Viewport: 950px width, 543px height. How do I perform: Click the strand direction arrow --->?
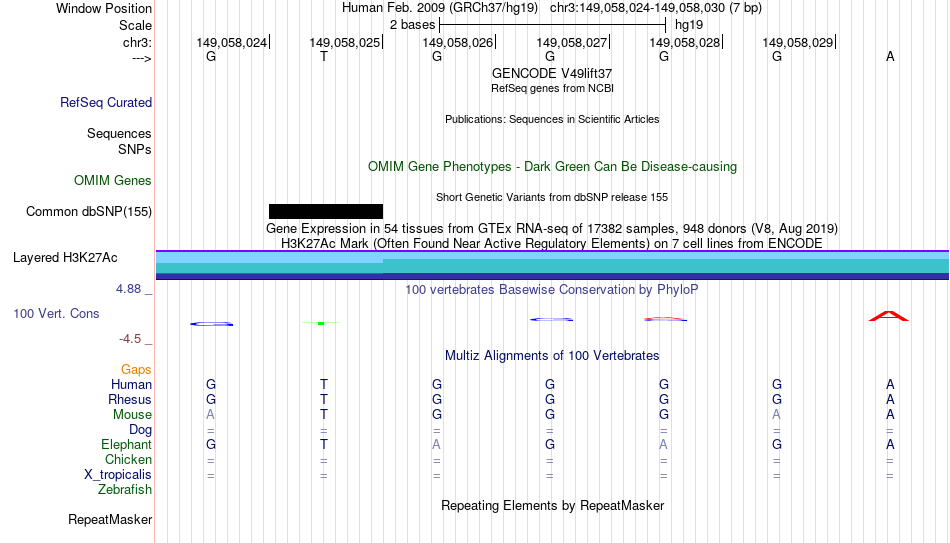[142, 59]
